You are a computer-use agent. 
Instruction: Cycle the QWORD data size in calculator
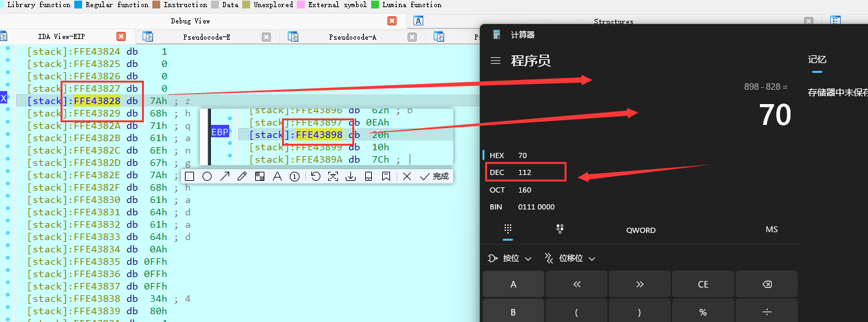[x=641, y=230]
